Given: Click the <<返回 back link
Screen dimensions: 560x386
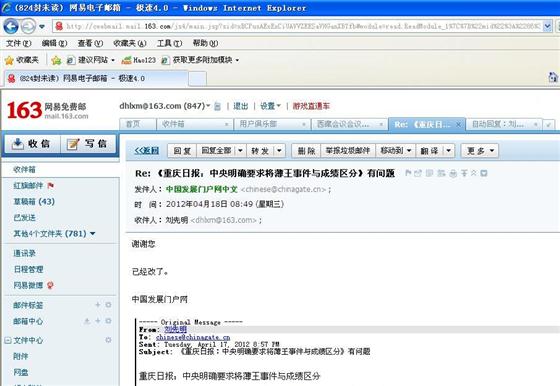Looking at the screenshot, I should [147, 151].
